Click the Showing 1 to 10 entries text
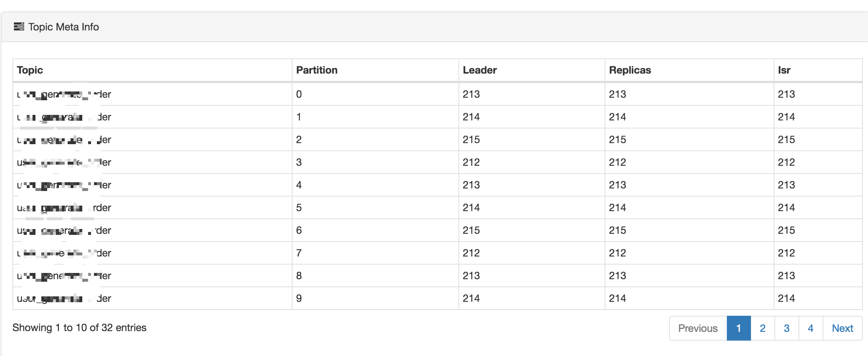 click(x=79, y=327)
